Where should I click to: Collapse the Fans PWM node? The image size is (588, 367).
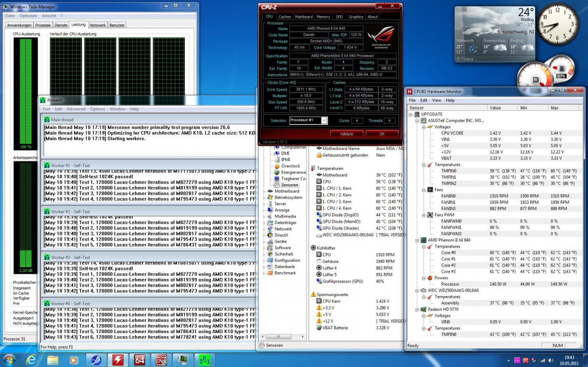[424, 215]
